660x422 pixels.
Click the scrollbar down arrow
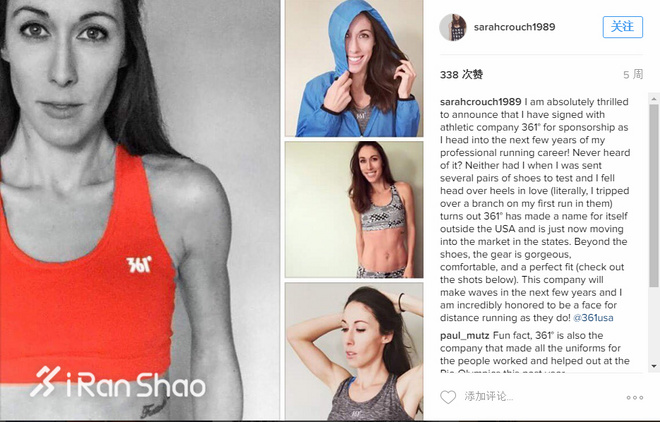654,366
